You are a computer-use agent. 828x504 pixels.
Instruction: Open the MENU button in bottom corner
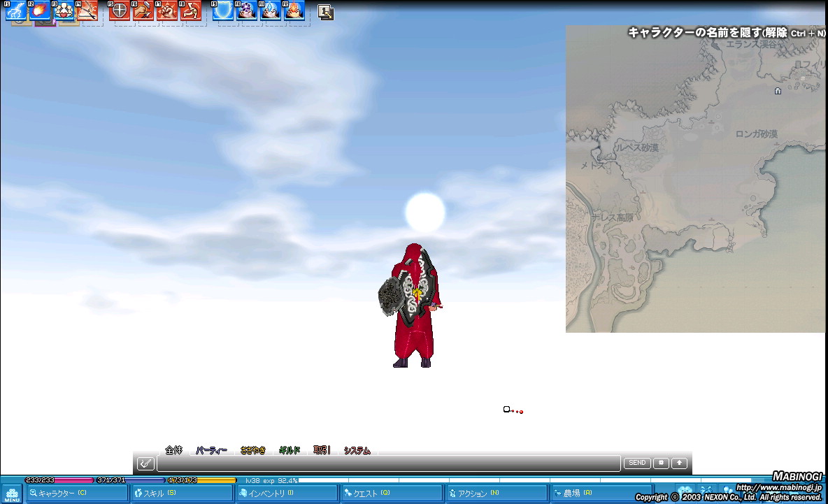pyautogui.click(x=12, y=494)
